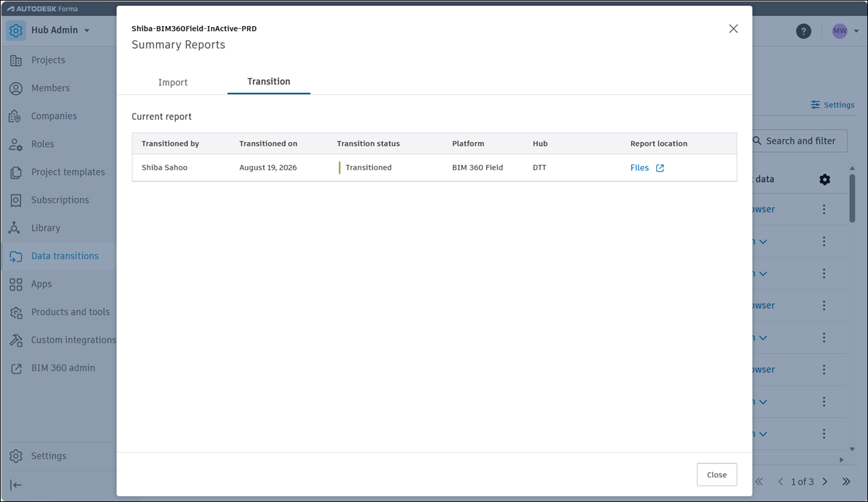Click the Transitioned by column header
Image resolution: width=868 pixels, height=502 pixels.
tap(171, 143)
